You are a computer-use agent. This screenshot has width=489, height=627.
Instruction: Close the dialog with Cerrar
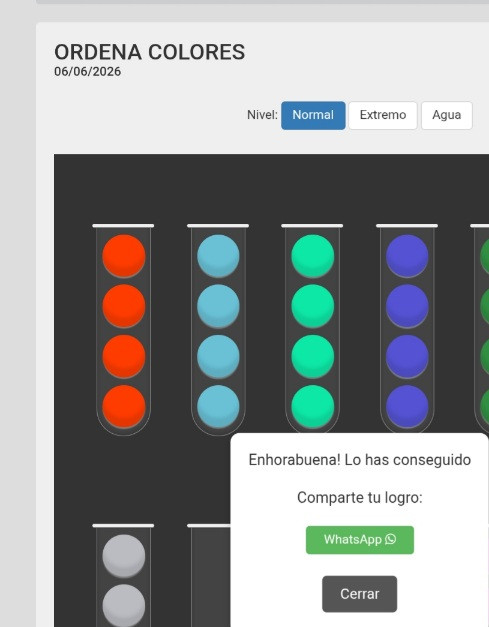(359, 594)
